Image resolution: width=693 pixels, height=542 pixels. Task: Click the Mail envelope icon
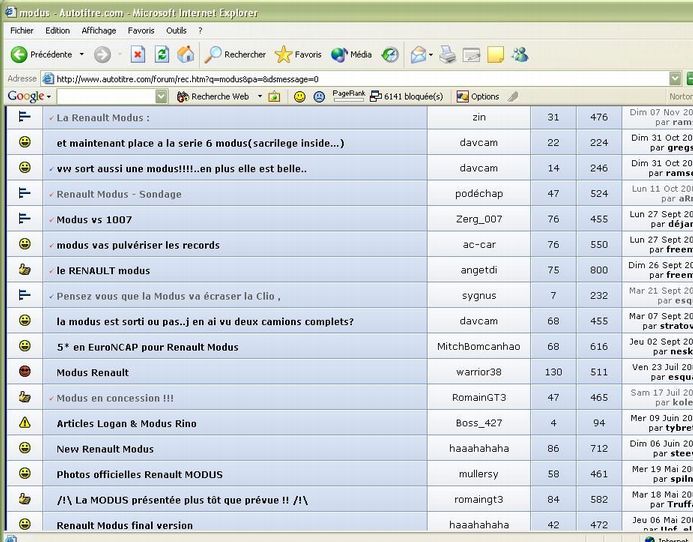[x=418, y=55]
